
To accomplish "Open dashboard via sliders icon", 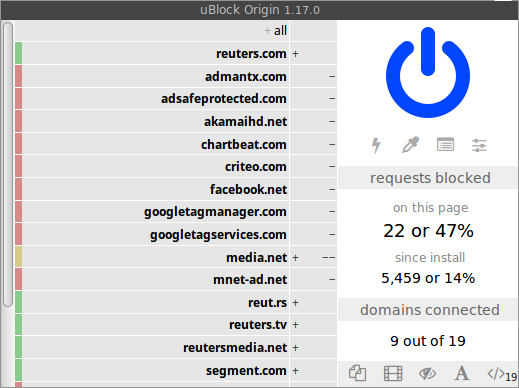I will coord(479,145).
